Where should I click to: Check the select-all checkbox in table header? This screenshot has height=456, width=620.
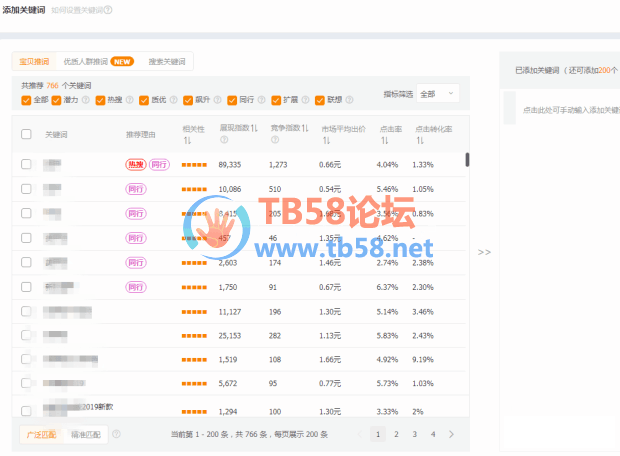point(26,134)
